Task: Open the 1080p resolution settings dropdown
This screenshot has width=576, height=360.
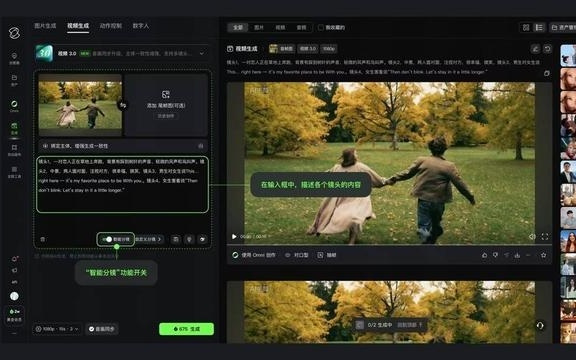Action: click(57, 329)
